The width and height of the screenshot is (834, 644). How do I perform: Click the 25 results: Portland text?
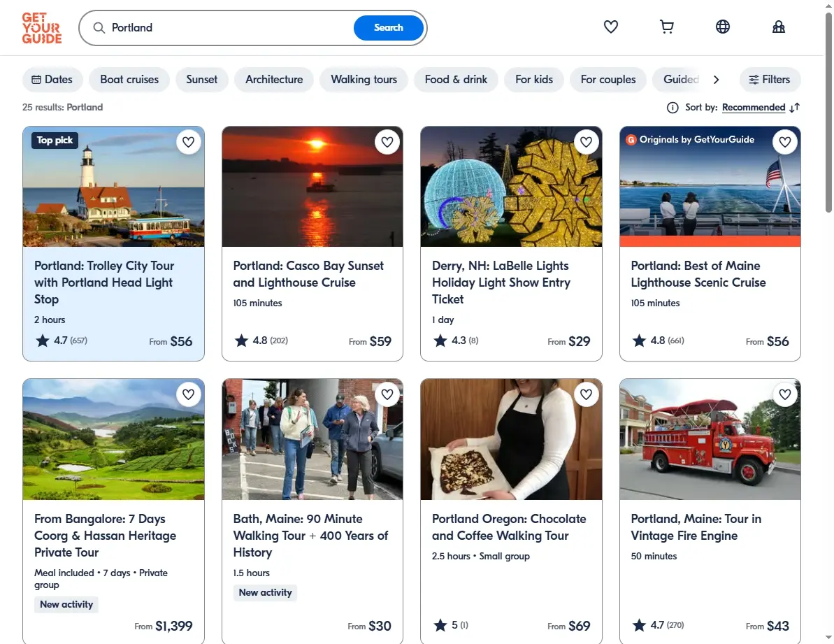click(62, 108)
